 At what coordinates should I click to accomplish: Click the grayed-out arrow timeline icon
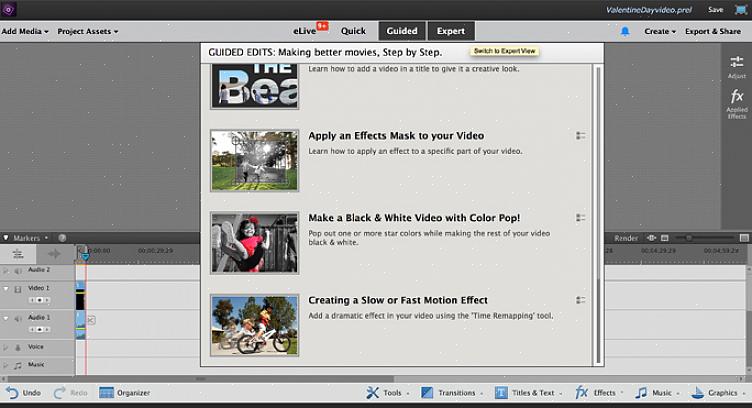point(54,254)
